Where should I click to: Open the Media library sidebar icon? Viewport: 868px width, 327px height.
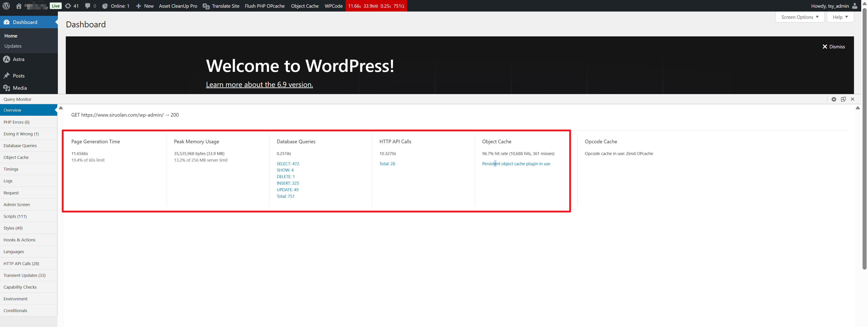(6, 88)
